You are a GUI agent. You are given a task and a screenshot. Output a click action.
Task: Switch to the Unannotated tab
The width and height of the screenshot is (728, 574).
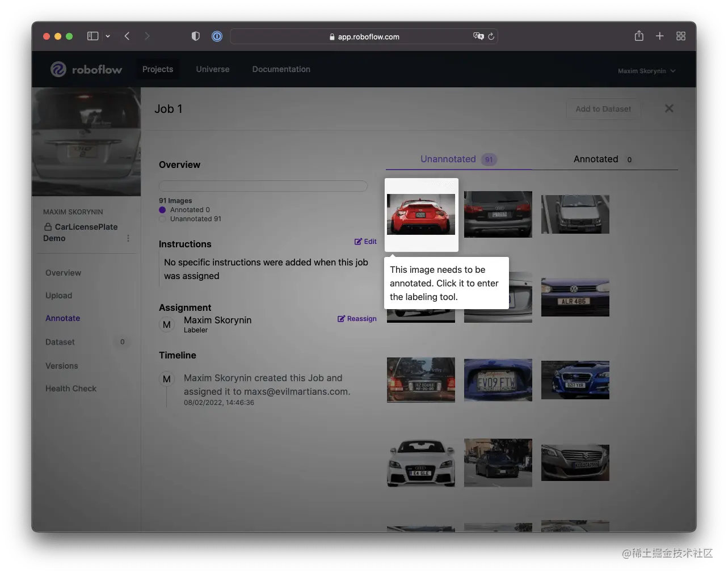click(448, 159)
